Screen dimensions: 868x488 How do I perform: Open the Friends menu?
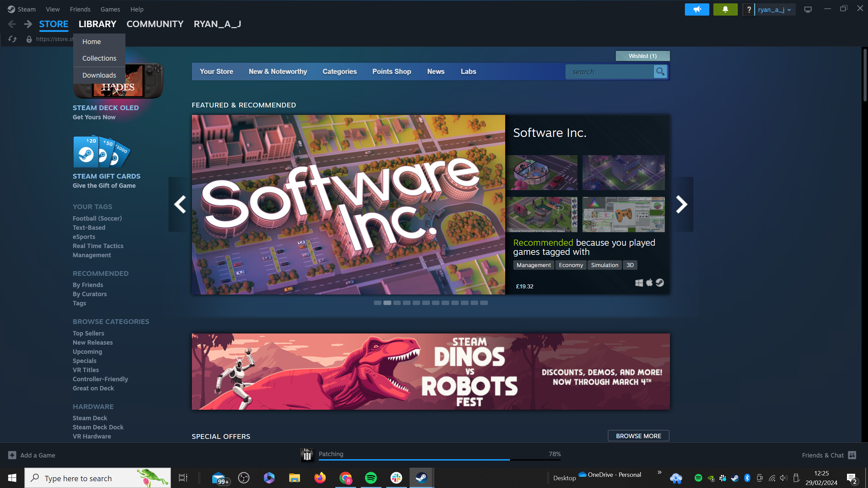[80, 9]
